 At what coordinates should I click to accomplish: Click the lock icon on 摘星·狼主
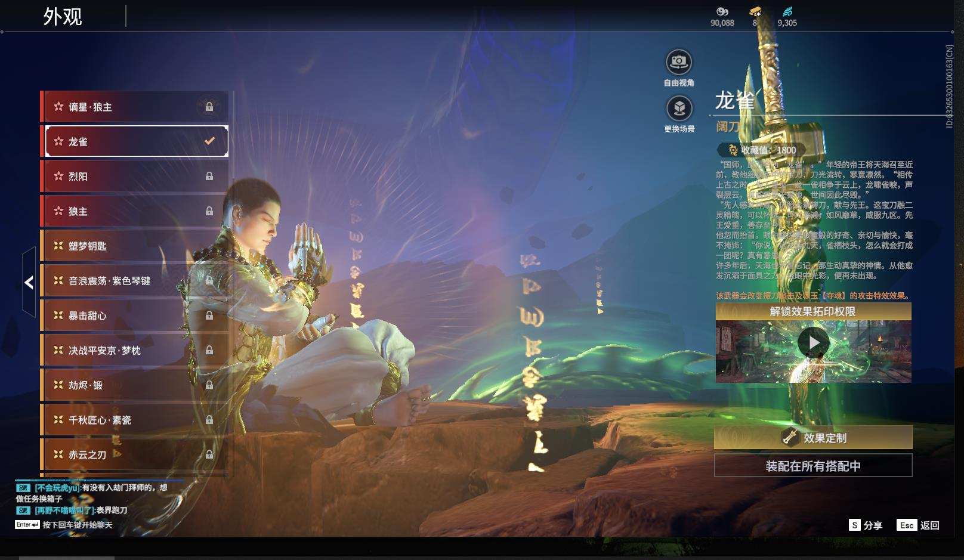tap(209, 107)
